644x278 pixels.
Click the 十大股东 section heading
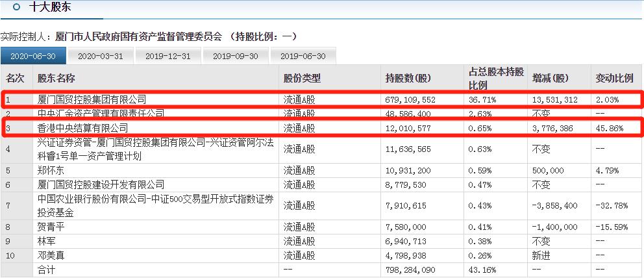[x=49, y=7]
